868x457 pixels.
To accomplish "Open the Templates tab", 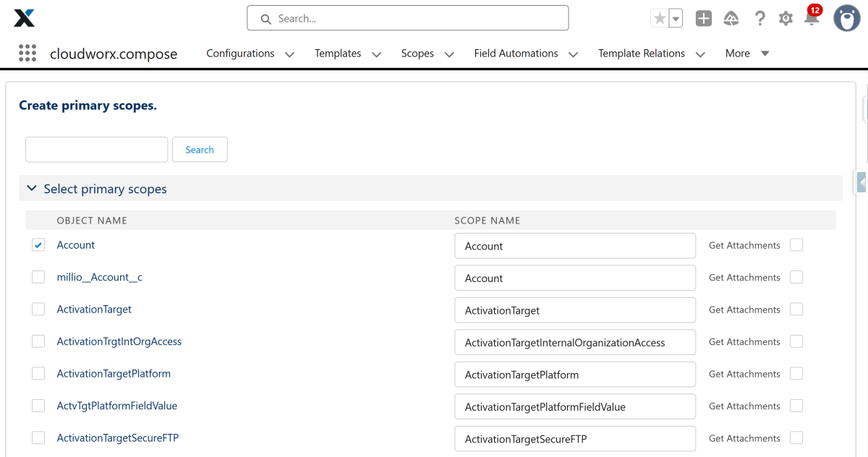I will point(338,53).
